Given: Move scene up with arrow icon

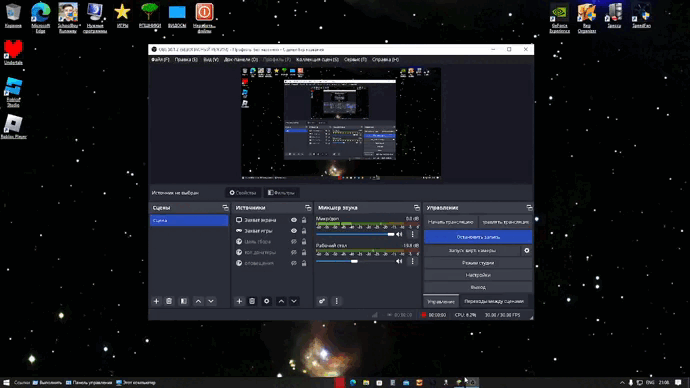Looking at the screenshot, I should pyautogui.click(x=198, y=301).
